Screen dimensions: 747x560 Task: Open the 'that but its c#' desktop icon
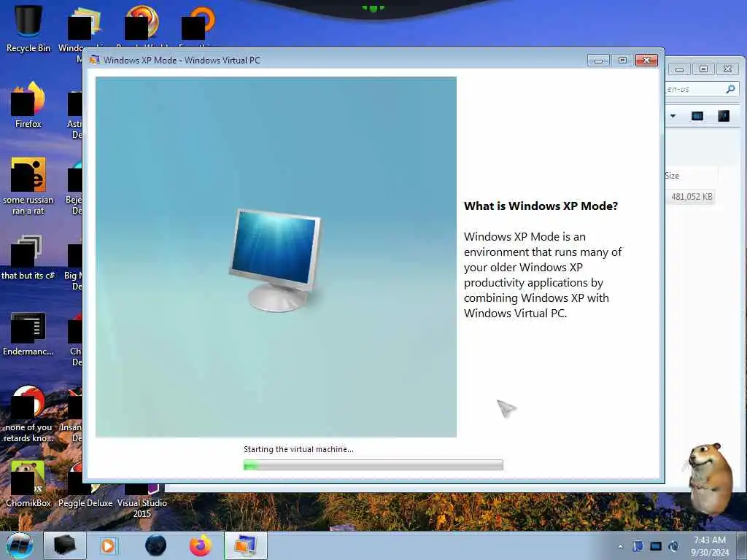(28, 257)
